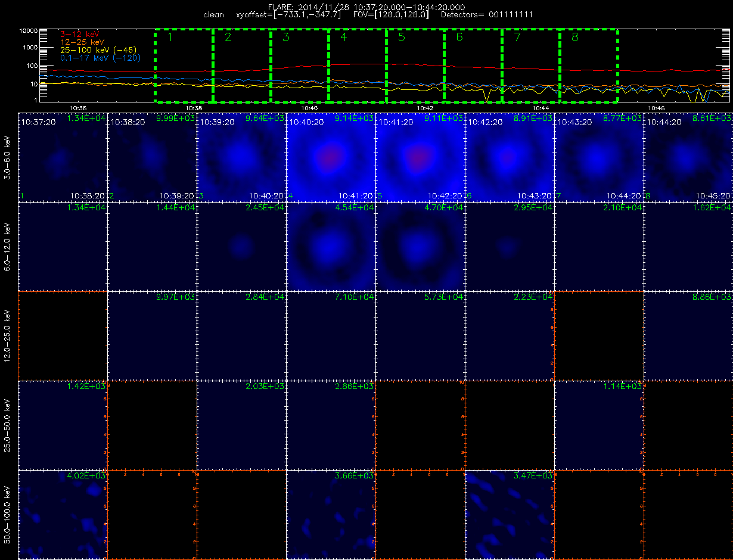Click the 2.84E+04 peak value
This screenshot has width=733, height=560.
pyautogui.click(x=265, y=297)
